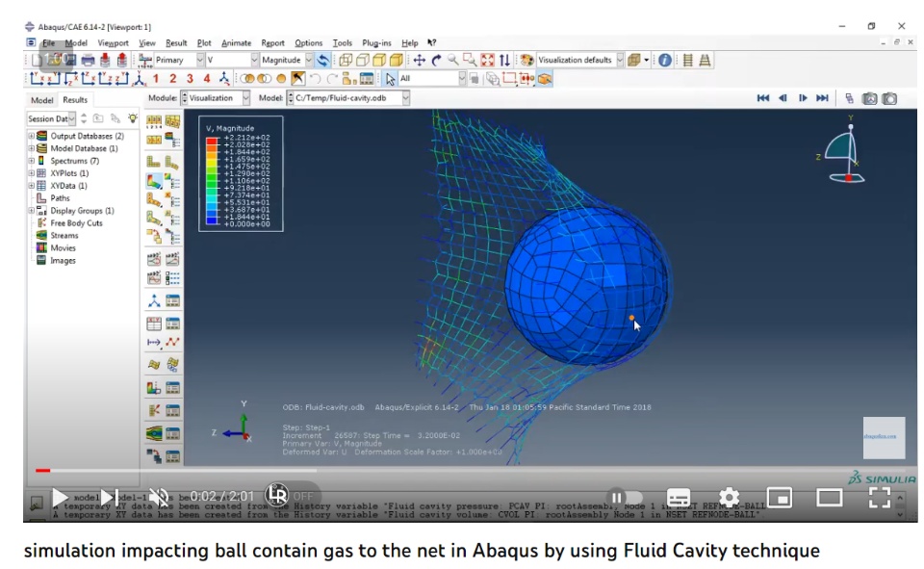Image resolution: width=924 pixels, height=569 pixels.
Task: Open the File menu
Action: [x=48, y=43]
